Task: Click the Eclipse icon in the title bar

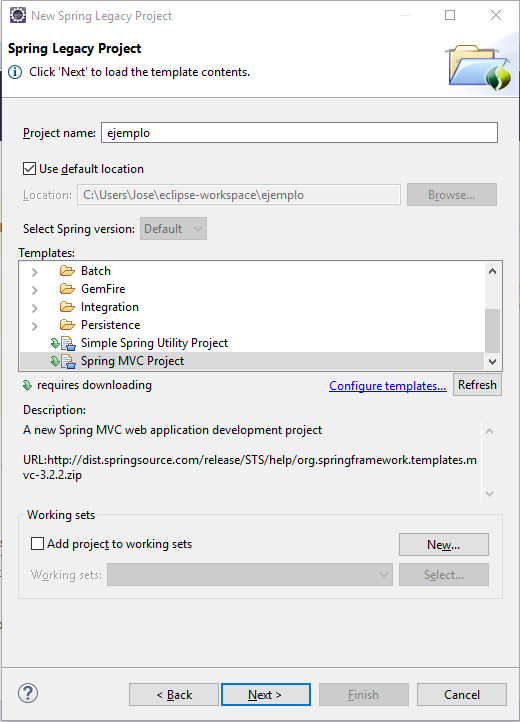Action: pos(18,15)
